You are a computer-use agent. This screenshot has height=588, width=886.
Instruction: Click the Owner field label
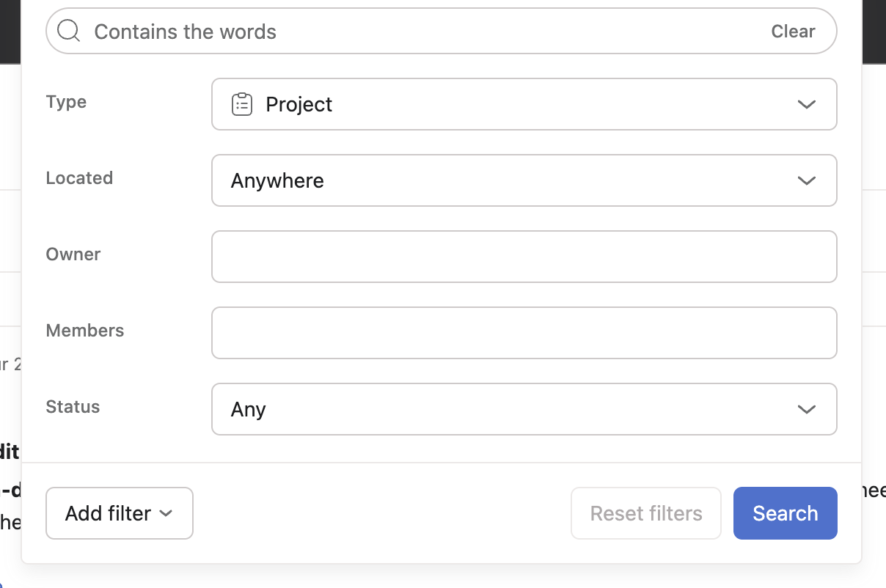coord(73,254)
